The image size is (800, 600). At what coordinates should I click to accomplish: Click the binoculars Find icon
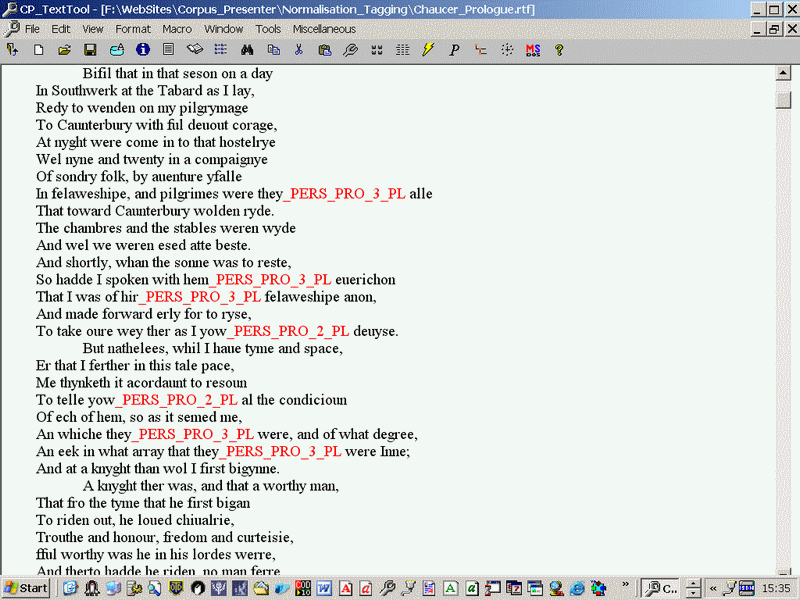[x=247, y=49]
